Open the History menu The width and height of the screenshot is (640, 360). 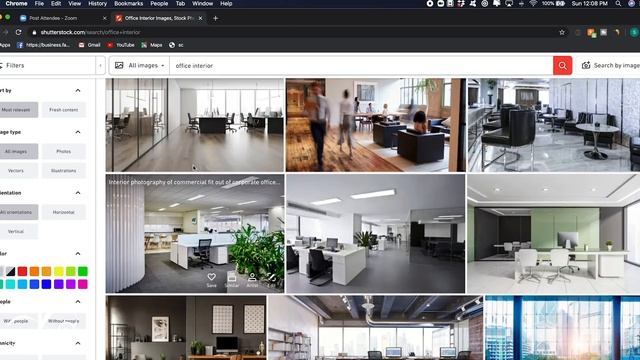(x=98, y=4)
